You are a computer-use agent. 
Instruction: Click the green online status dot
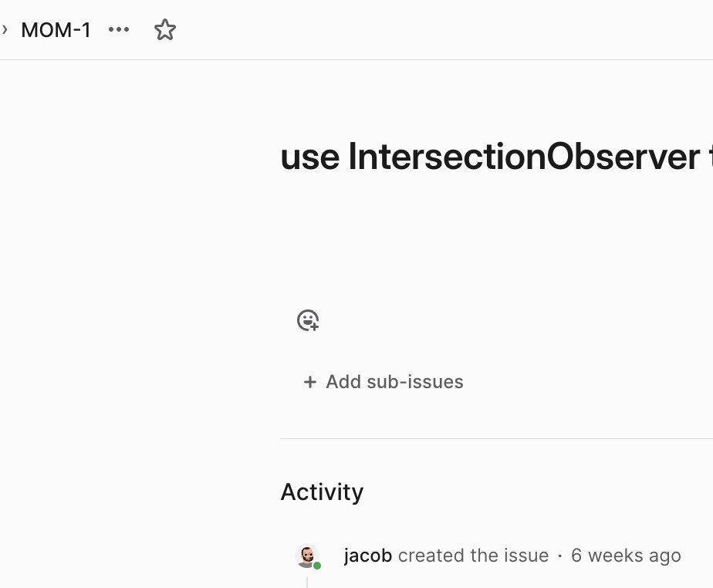(x=317, y=566)
